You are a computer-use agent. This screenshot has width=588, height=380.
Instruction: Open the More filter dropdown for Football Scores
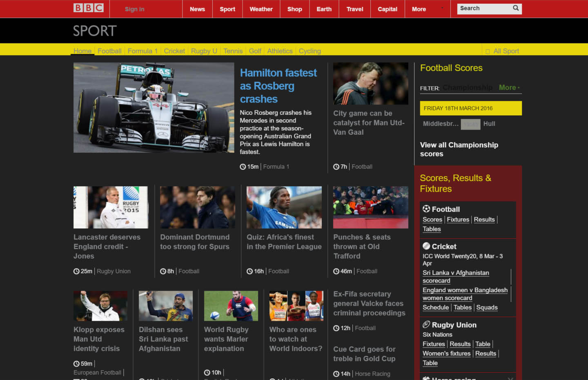pyautogui.click(x=508, y=87)
